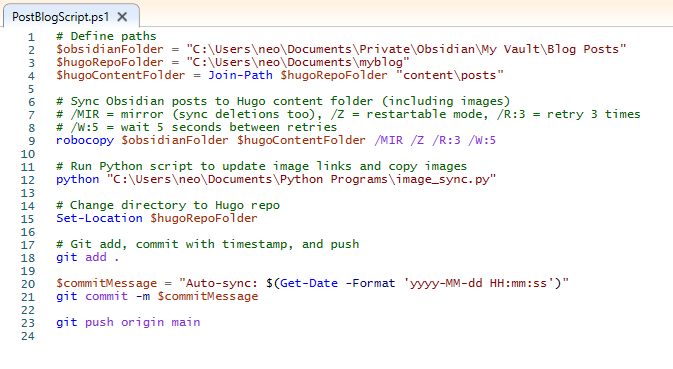The image size is (673, 369).
Task: Click the python command on line 12
Action: point(78,179)
